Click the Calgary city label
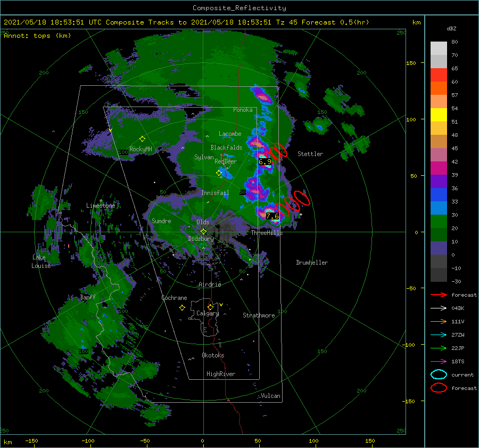Image resolution: width=479 pixels, height=448 pixels. [x=208, y=313]
